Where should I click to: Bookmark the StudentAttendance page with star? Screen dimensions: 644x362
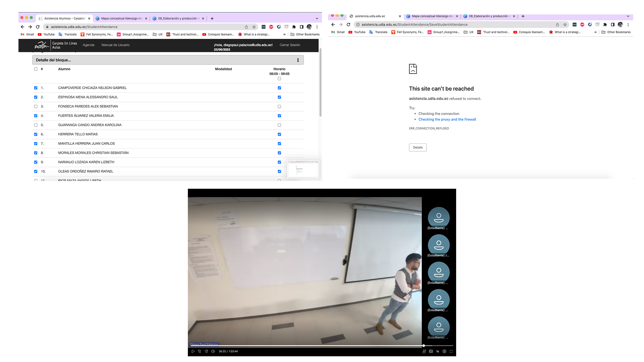click(x=254, y=27)
